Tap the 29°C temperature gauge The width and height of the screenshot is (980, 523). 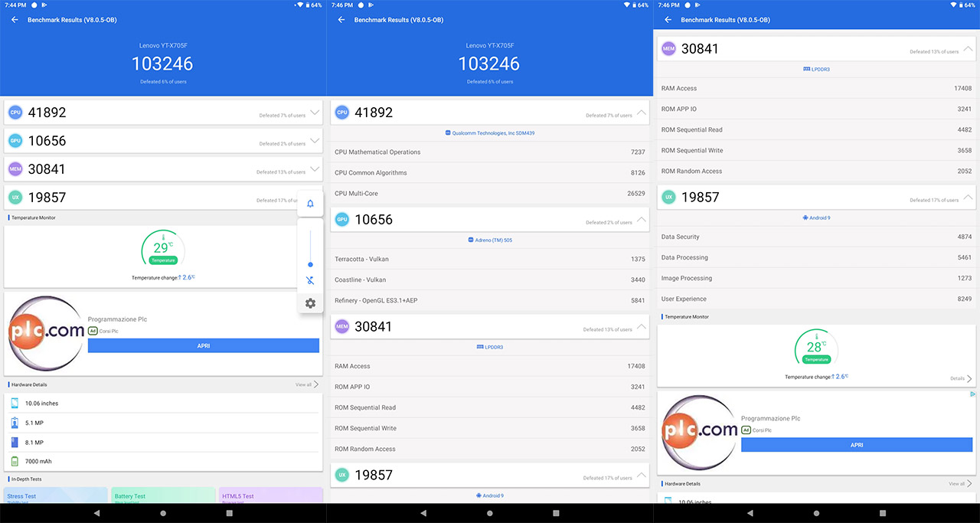tap(163, 250)
